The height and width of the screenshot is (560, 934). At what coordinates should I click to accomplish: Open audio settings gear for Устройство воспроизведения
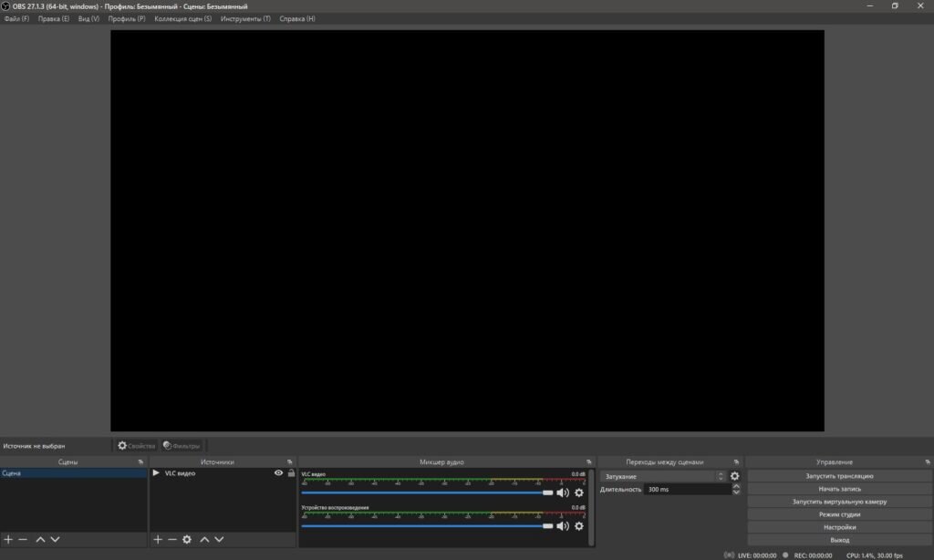click(579, 526)
